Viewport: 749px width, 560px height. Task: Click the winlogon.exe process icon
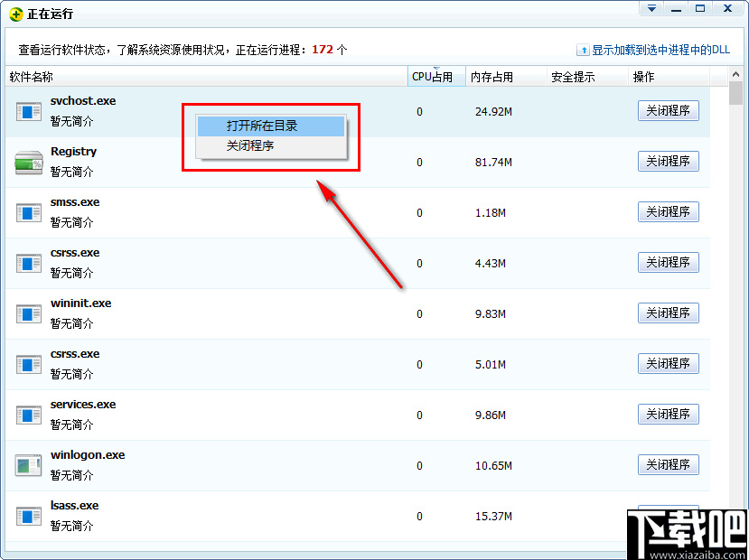29,466
